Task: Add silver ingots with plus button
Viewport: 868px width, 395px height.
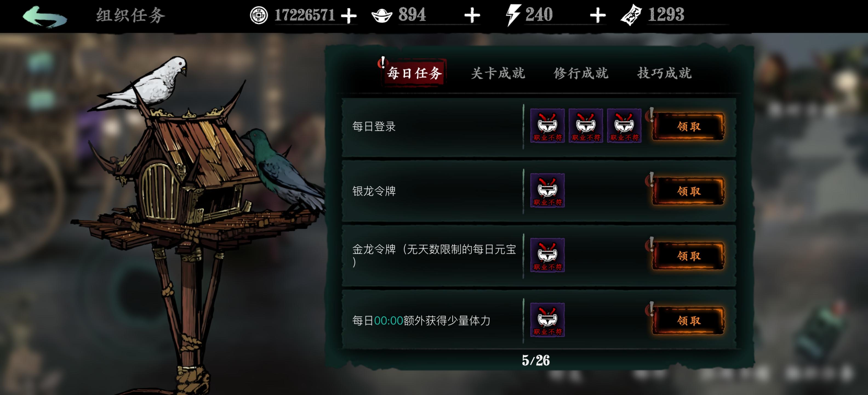Action: 472,16
